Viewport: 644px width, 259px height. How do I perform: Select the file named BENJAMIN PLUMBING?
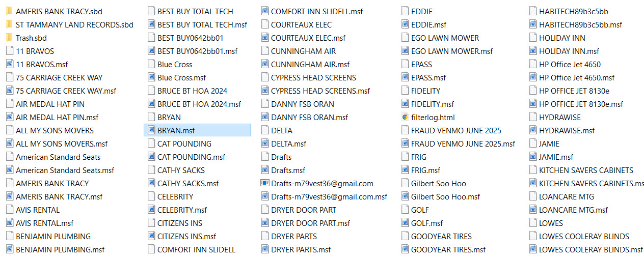53,236
